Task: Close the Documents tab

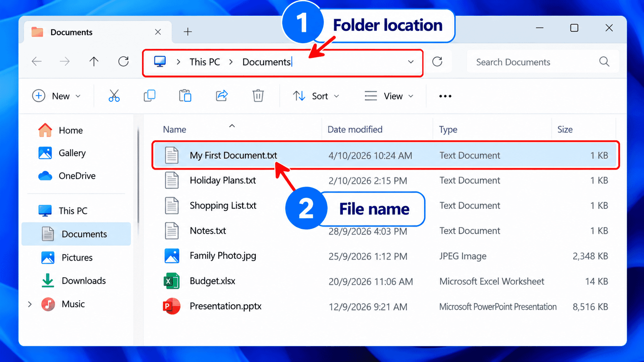Action: point(158,32)
